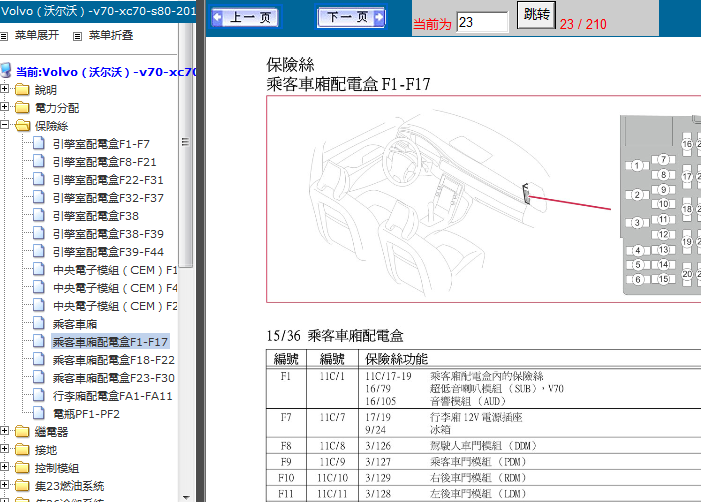Click document icon beside 引擎室配電盒F8-F21
The height and width of the screenshot is (502, 701).
point(39,161)
